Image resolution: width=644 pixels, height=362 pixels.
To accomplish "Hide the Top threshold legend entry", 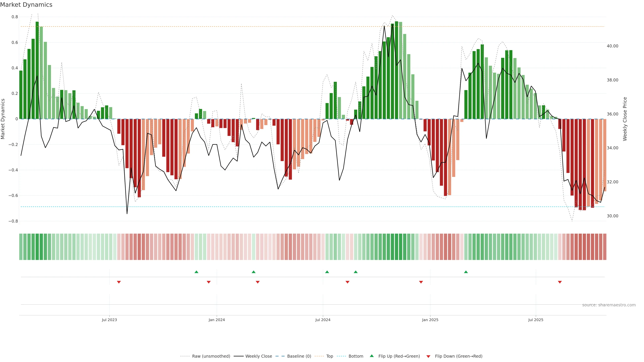I will (330, 356).
